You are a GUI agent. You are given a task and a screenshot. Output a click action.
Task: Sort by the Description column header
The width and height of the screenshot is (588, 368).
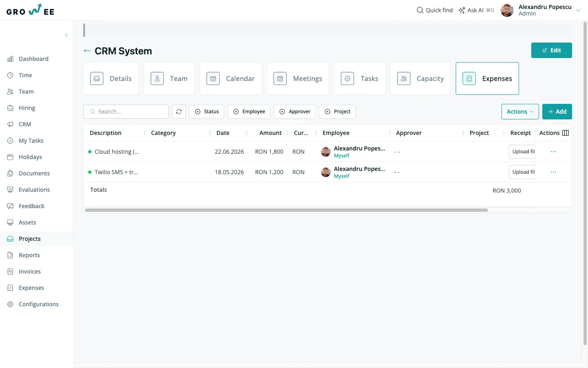(x=106, y=133)
